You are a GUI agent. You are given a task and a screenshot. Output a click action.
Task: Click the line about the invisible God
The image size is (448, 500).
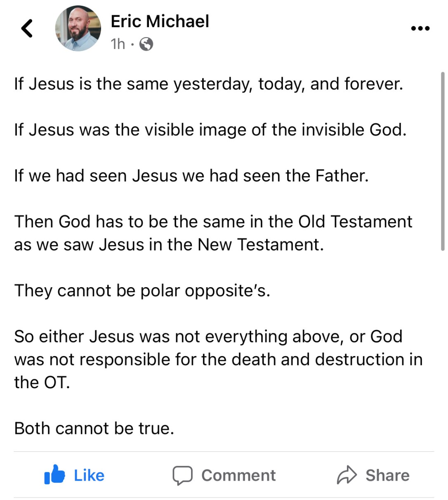[x=210, y=130]
